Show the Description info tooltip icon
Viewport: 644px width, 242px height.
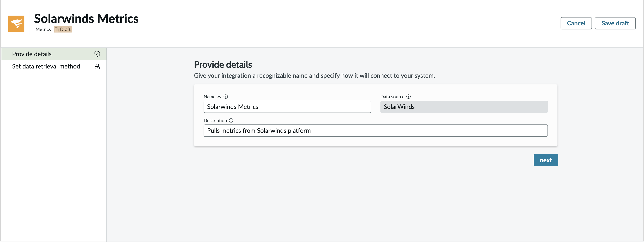[x=231, y=120]
